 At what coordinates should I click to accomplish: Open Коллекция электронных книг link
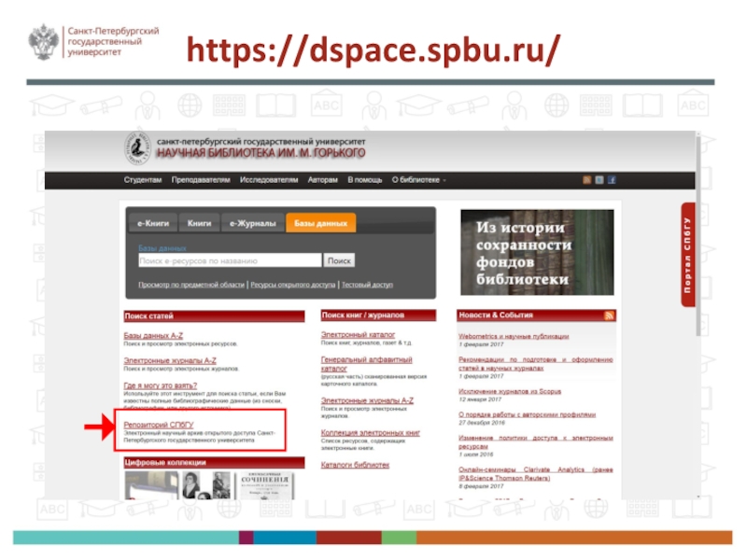pyautogui.click(x=370, y=433)
